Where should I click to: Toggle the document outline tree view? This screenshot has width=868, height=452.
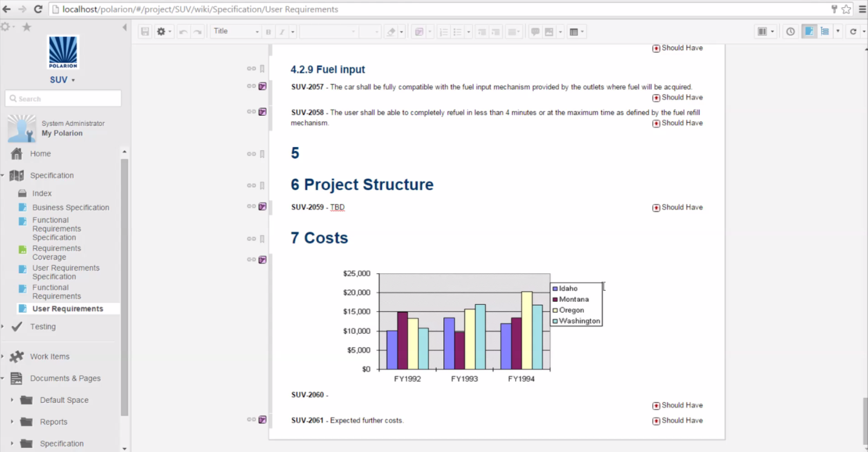coord(824,32)
